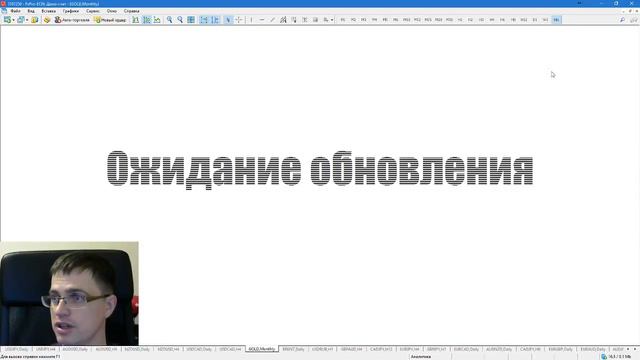This screenshot has height=360, width=640.
Task: Switch to the GBPAUD,H4 chart tab
Action: tap(351, 349)
